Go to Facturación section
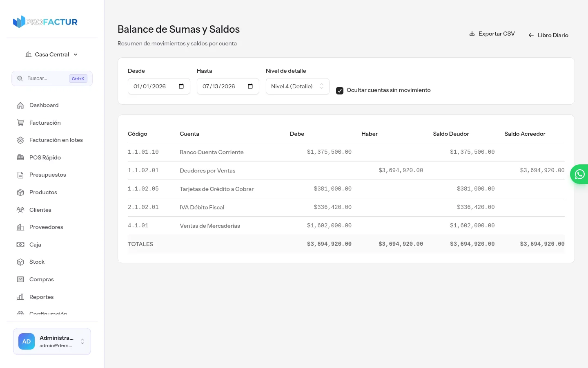The height and width of the screenshot is (368, 588). pos(52,123)
